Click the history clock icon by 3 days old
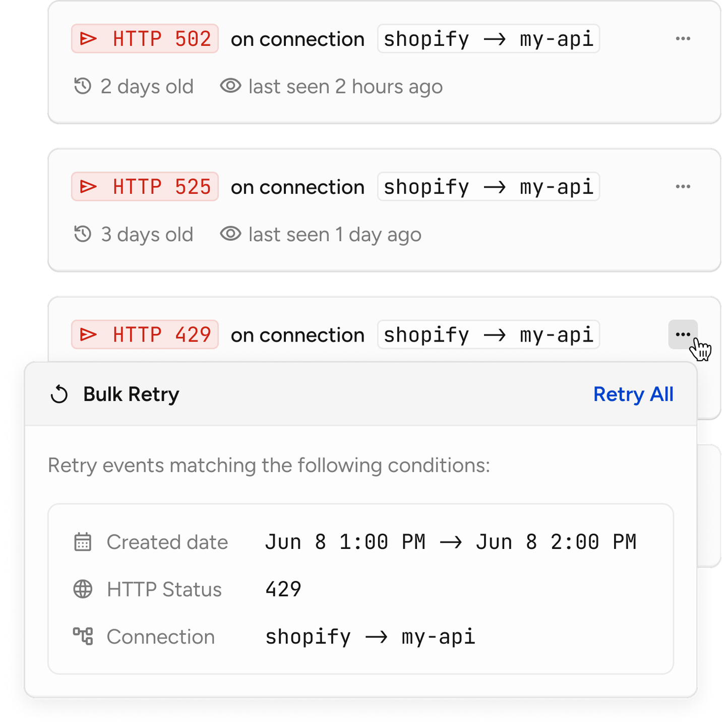This screenshot has height=728, width=726. (83, 234)
